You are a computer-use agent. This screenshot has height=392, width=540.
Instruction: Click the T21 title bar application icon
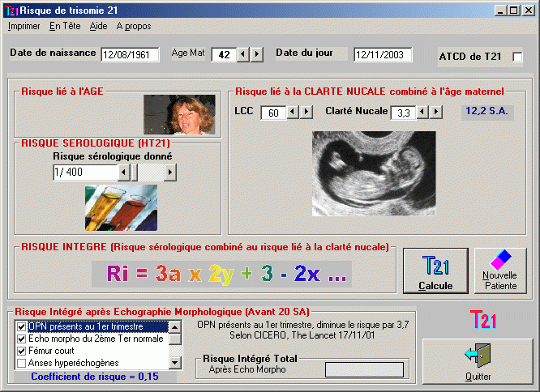click(x=11, y=11)
